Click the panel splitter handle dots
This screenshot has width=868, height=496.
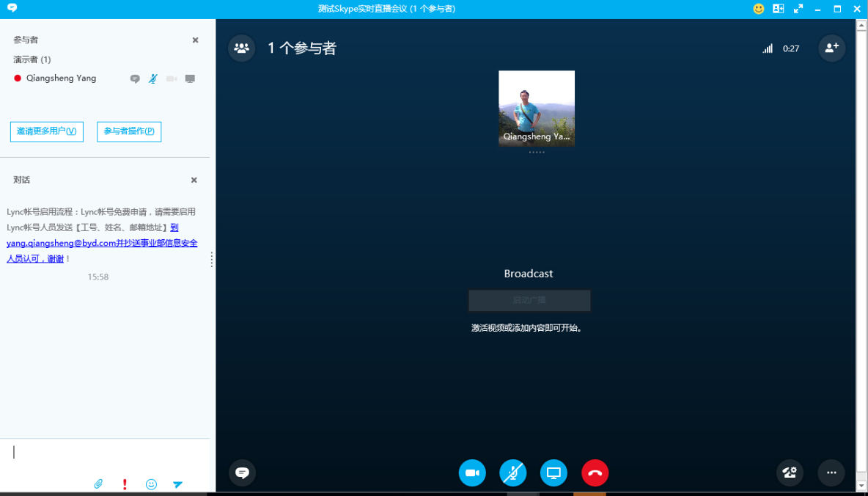pos(212,259)
